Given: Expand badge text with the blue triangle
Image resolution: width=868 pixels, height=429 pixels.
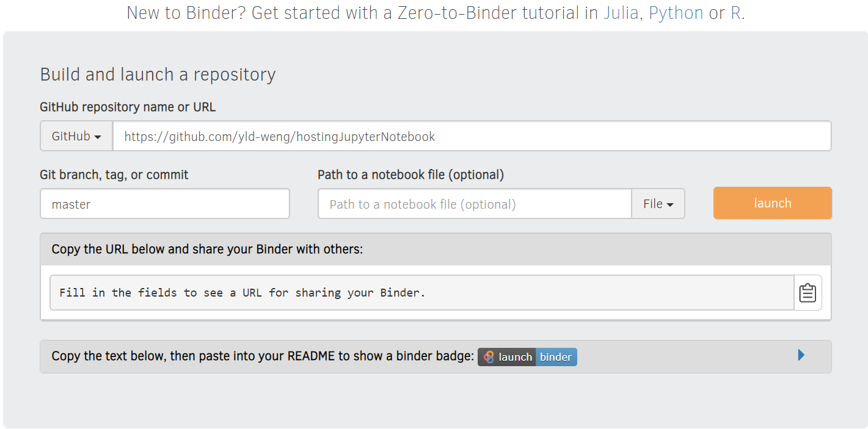Looking at the screenshot, I should (801, 355).
